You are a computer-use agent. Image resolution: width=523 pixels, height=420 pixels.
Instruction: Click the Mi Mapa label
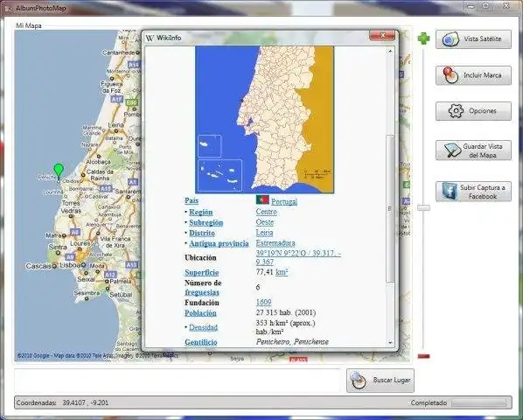pos(29,25)
